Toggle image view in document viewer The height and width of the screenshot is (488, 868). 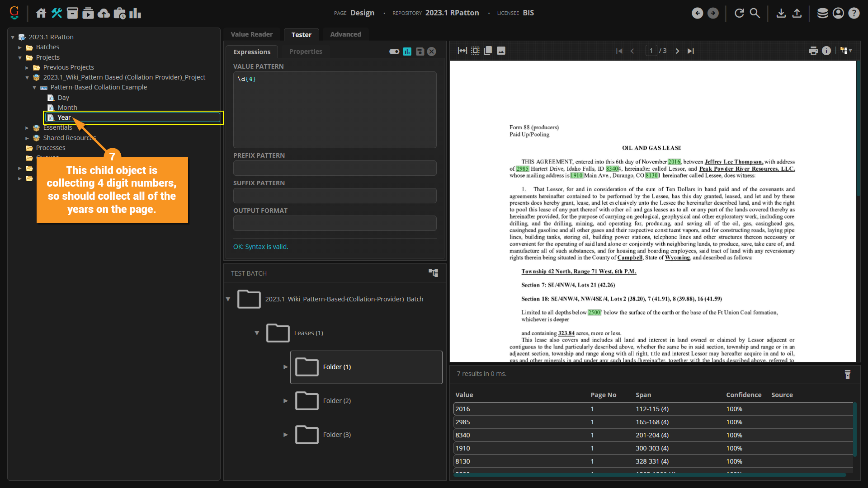(501, 51)
